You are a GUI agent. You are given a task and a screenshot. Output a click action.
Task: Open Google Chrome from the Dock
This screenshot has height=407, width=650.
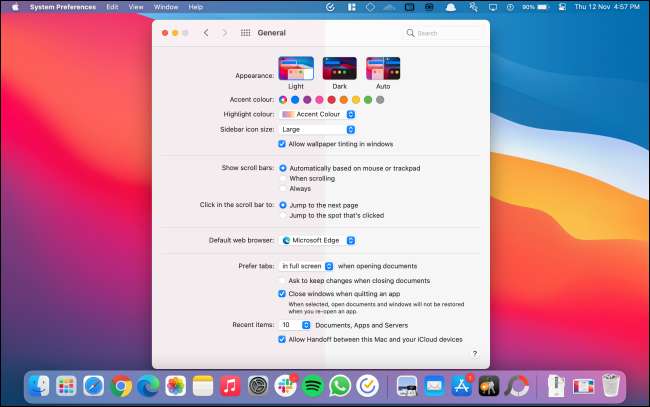122,385
